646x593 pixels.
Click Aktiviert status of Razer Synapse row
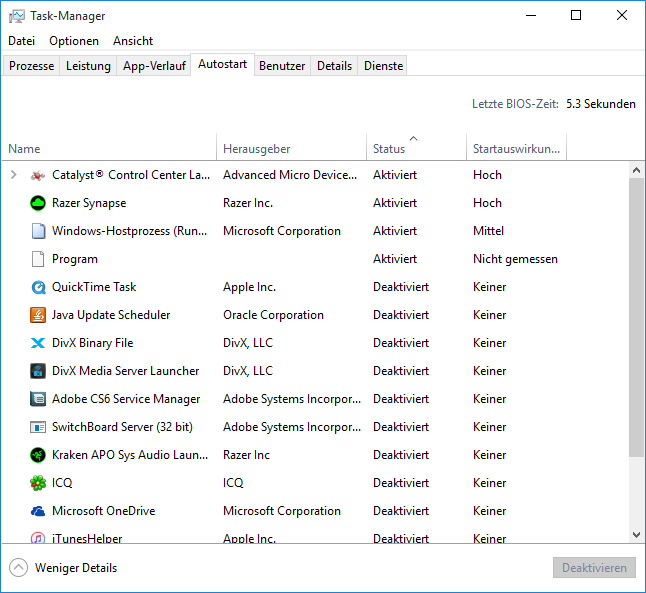(x=395, y=203)
